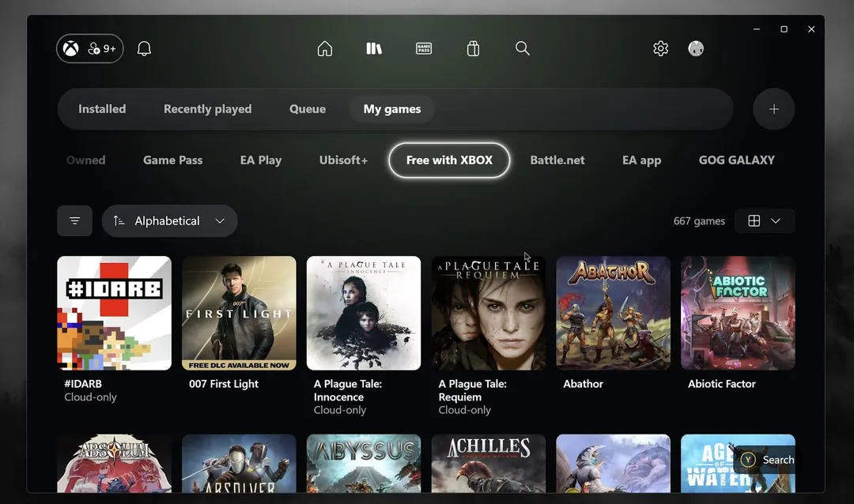Expand the view layout chevron

(x=776, y=220)
